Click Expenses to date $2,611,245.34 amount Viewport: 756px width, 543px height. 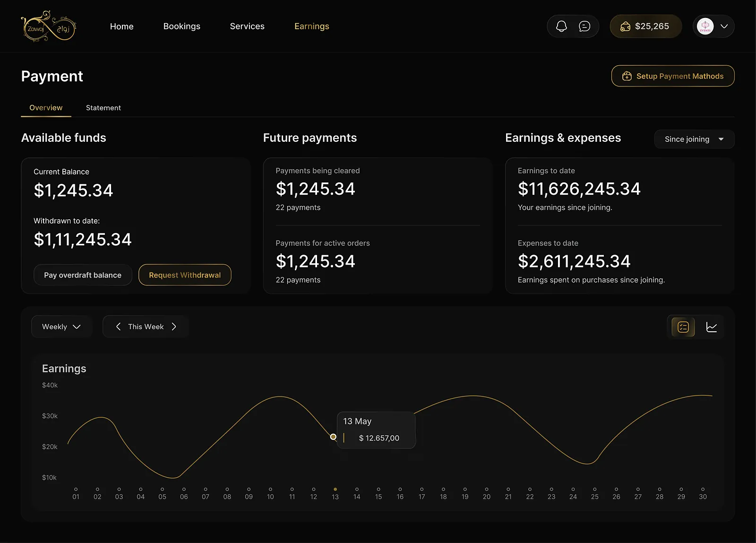point(574,261)
